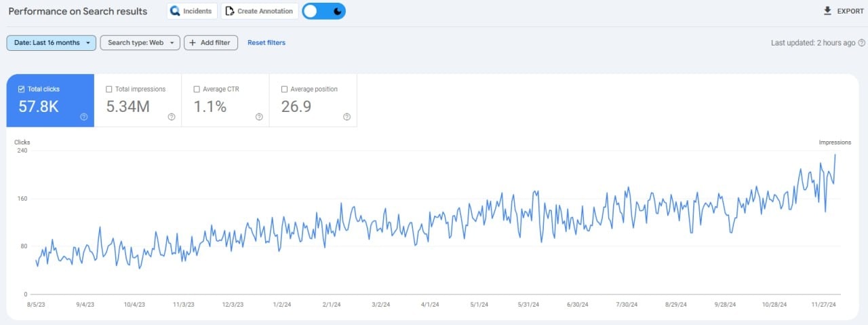Check the Average CTR checkbox
Image resolution: width=868 pixels, height=325 pixels.
197,89
